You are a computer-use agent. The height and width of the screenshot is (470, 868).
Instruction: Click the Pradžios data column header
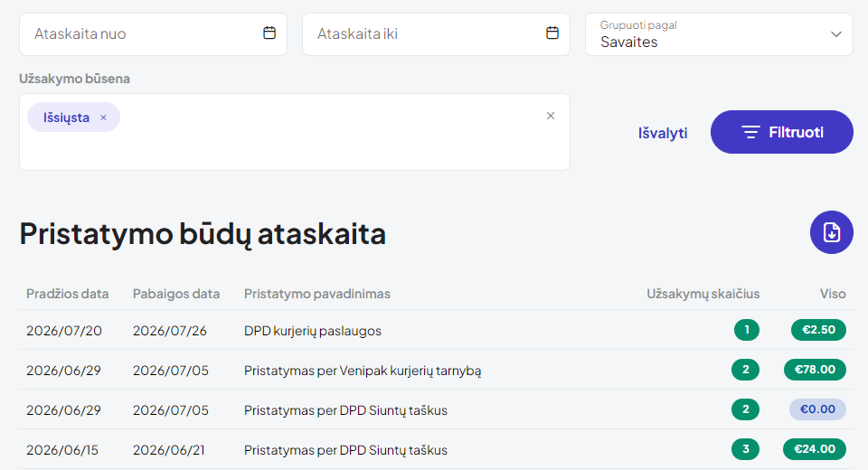pyautogui.click(x=67, y=294)
